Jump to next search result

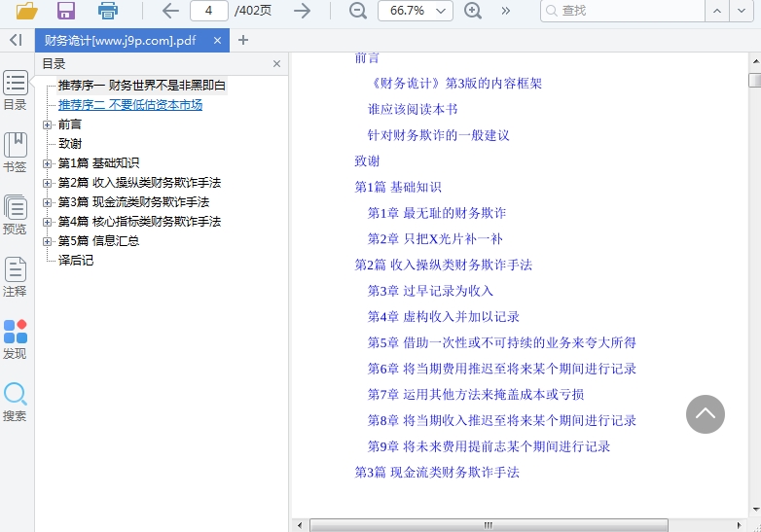(x=742, y=11)
